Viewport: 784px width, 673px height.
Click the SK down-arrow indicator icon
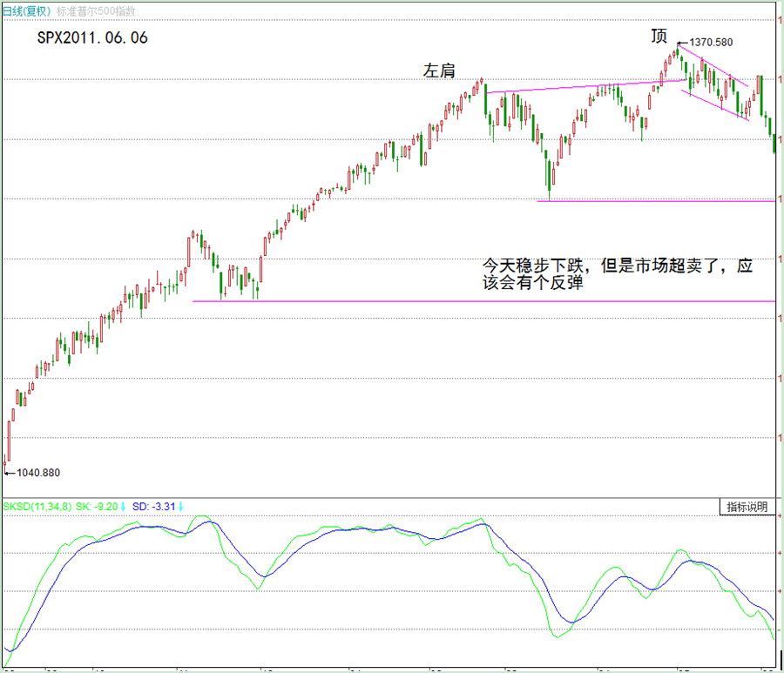(124, 506)
